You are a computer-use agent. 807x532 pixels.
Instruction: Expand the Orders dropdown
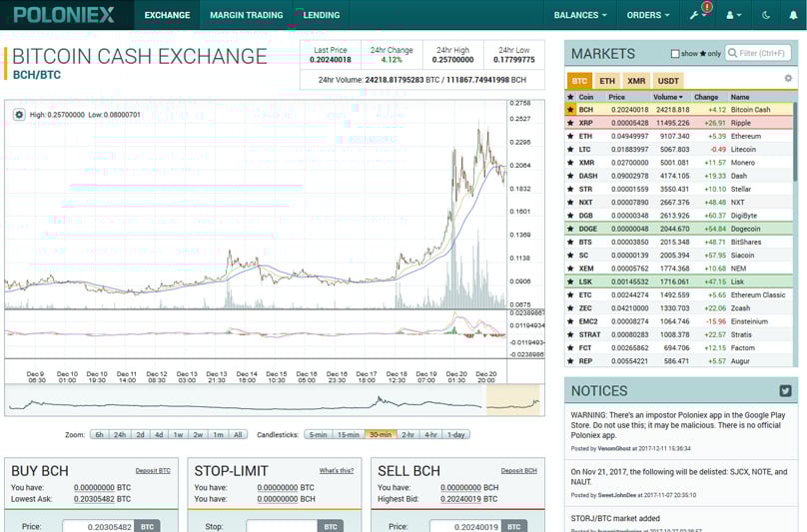tap(648, 15)
